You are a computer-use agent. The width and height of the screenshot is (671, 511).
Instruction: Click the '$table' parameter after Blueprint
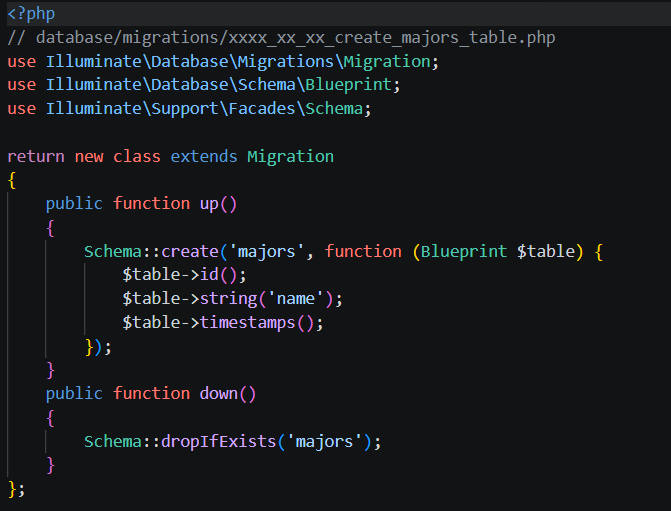pos(546,251)
